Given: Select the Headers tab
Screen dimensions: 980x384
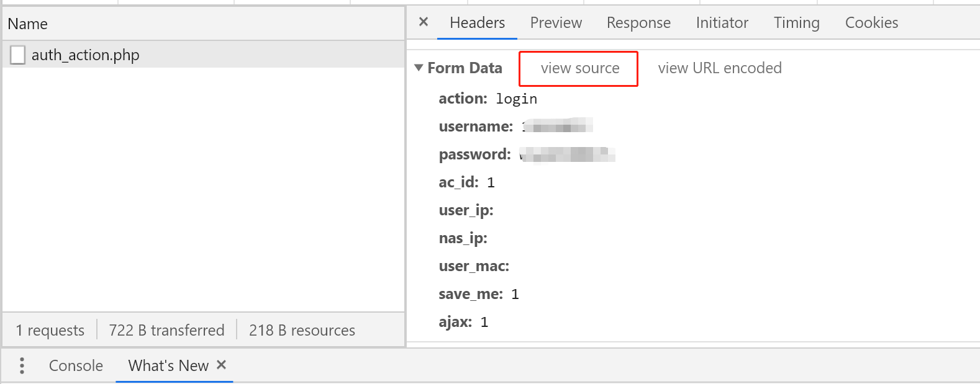Looking at the screenshot, I should [x=477, y=23].
